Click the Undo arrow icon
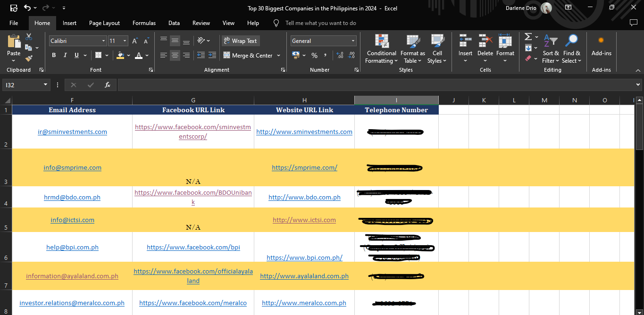 (27, 8)
